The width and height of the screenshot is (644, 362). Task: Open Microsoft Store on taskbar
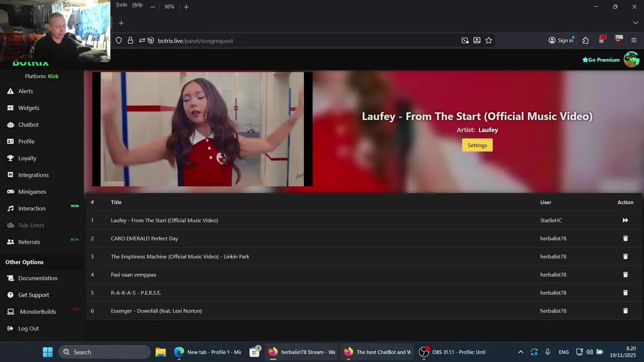click(255, 352)
